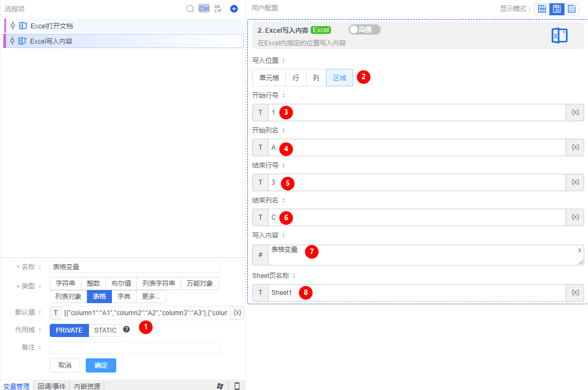Screen dimensions: 588x390
Task: Switch to the 内嵌资源 tab
Action: point(87,386)
